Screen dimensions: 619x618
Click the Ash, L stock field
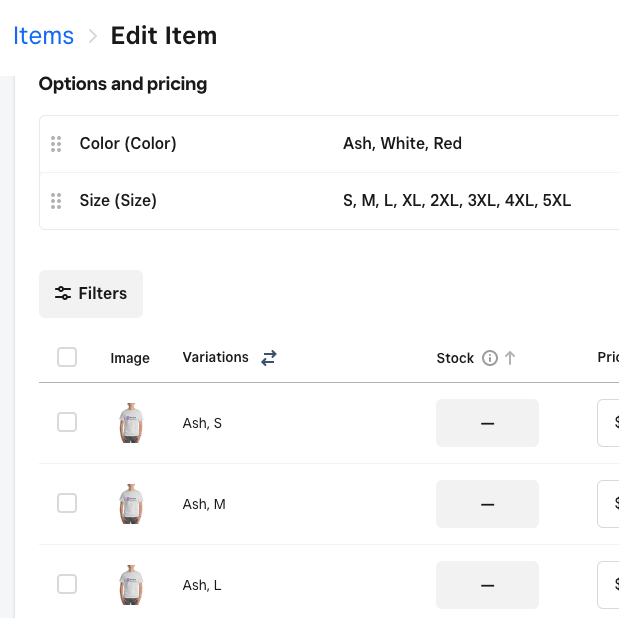pos(487,585)
